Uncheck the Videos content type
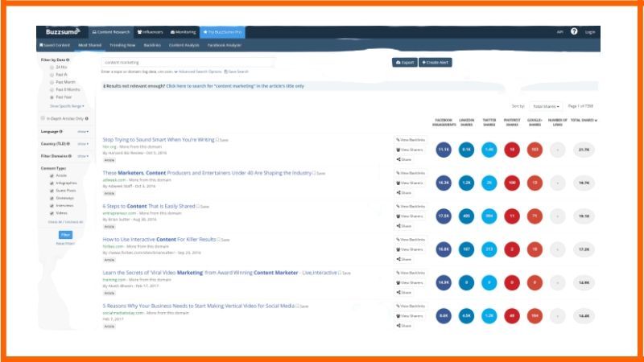644x362 pixels. (x=52, y=213)
